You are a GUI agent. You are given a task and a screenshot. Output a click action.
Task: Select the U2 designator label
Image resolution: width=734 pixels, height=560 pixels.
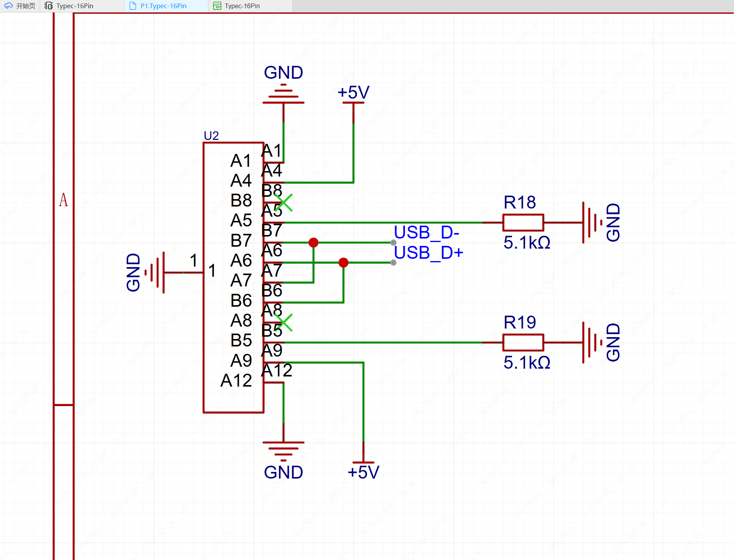coord(211,136)
